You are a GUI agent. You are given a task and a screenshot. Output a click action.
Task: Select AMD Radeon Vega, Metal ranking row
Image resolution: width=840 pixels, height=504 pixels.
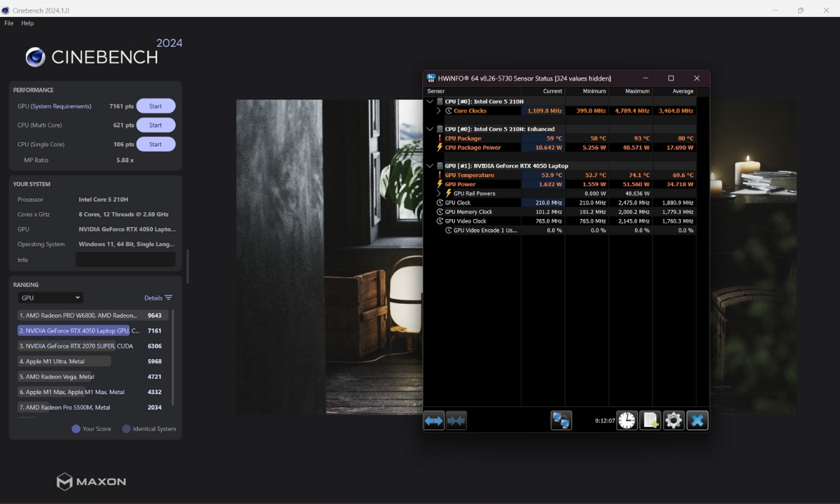point(93,377)
